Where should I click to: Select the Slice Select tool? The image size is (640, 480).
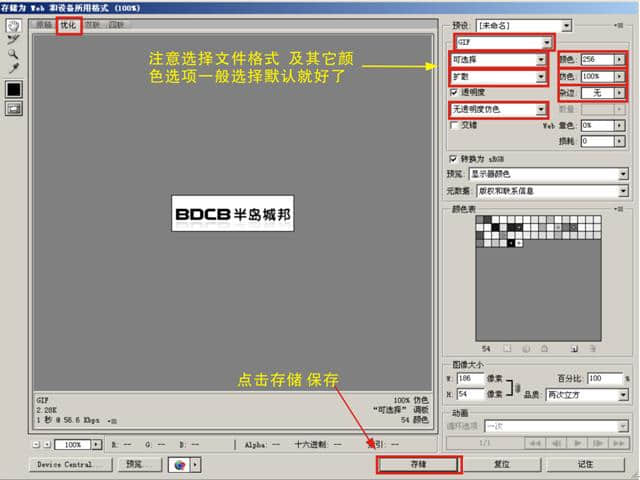[14, 40]
